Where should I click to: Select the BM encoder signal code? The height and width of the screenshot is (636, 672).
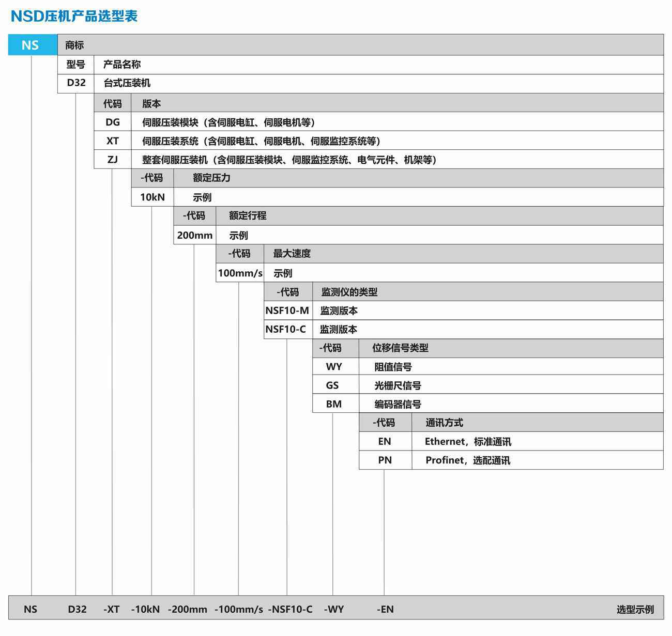point(334,404)
